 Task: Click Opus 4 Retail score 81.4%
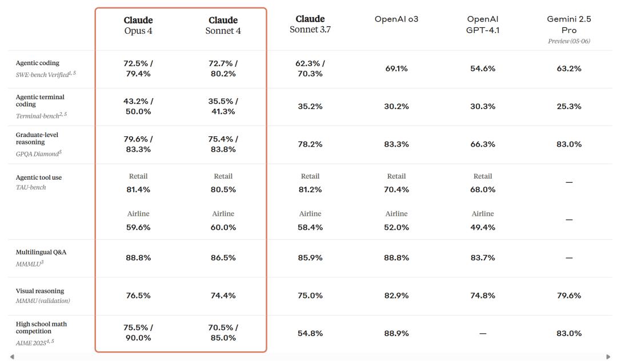[x=138, y=189]
